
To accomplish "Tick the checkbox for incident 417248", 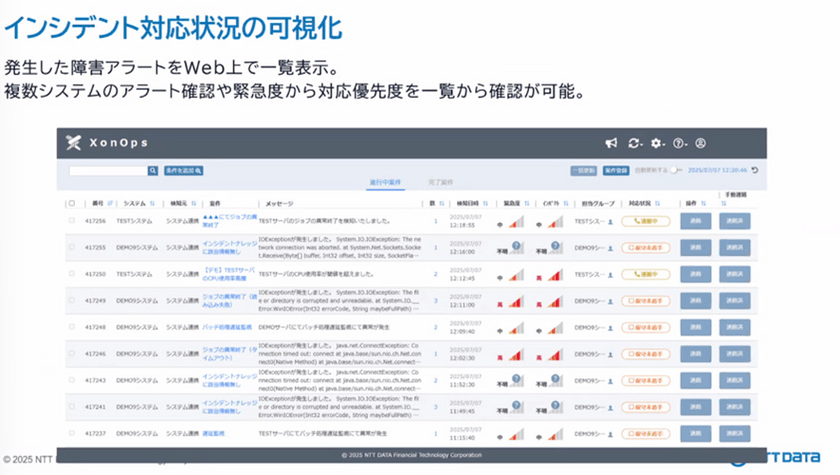I will 71,326.
